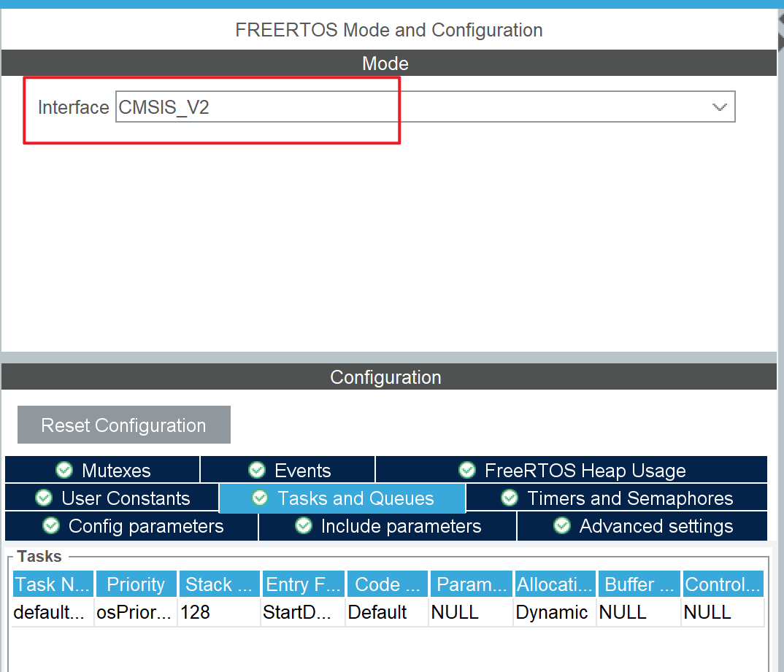Click the green check icon beside Mutexes
Viewport: 784px width, 672px height.
(64, 470)
